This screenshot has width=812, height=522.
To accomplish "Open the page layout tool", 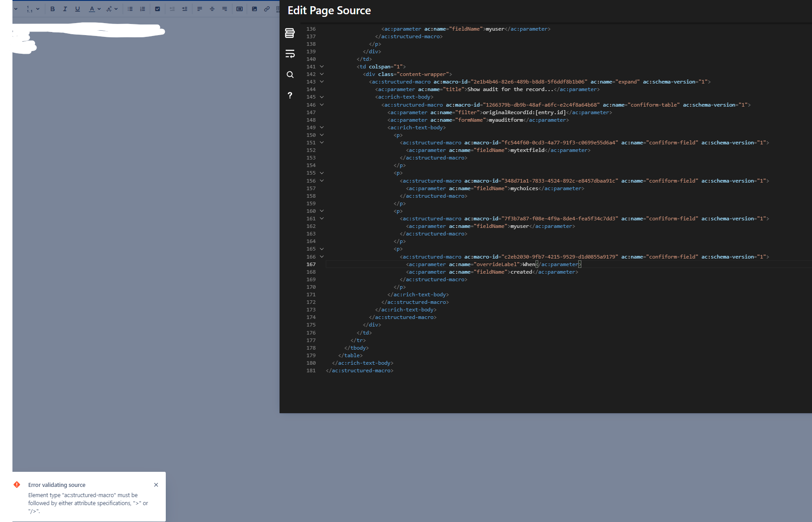I will 240,9.
